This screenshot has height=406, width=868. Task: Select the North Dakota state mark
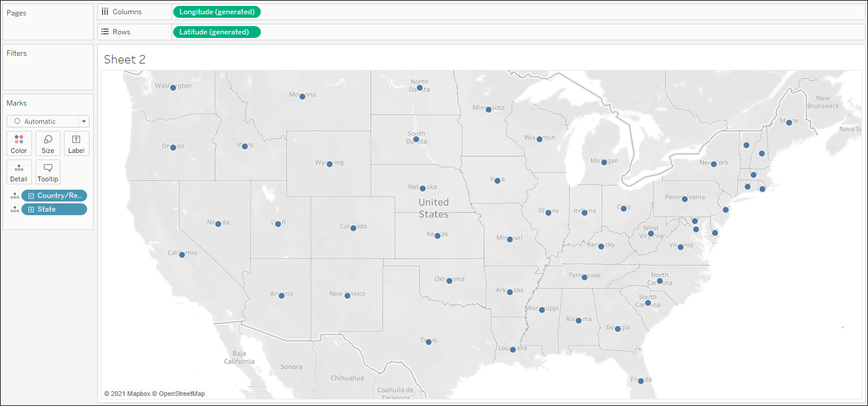pos(419,88)
